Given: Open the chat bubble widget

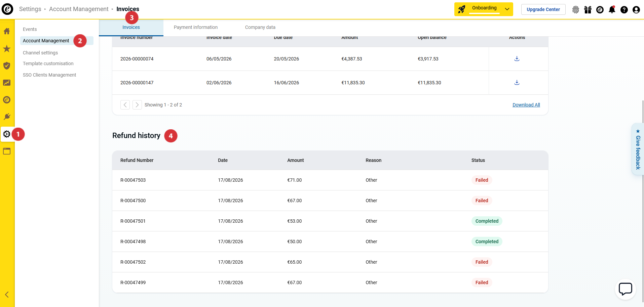Looking at the screenshot, I should coord(626,289).
